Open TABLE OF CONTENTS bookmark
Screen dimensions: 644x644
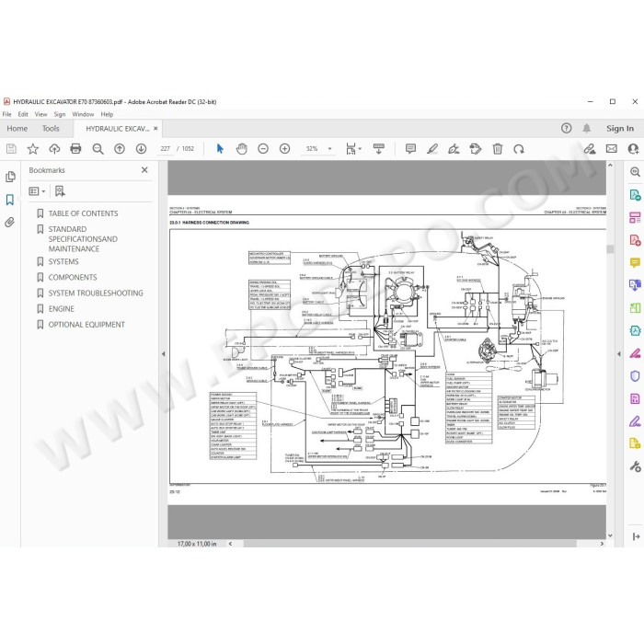pyautogui.click(x=83, y=213)
